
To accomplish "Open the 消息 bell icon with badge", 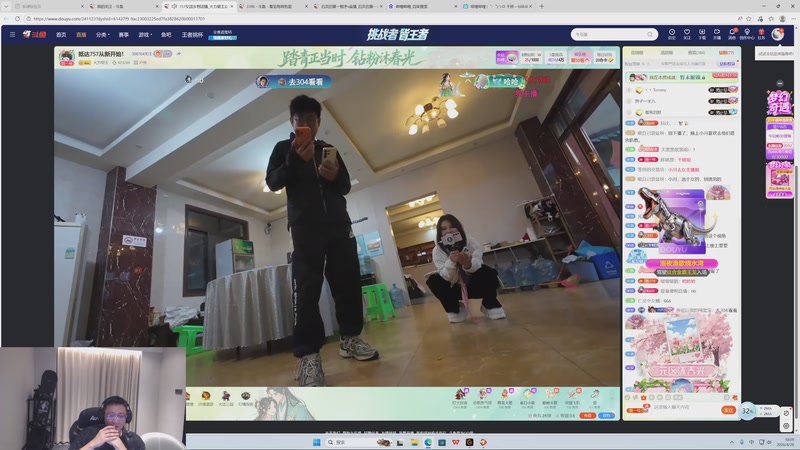I will [x=732, y=34].
